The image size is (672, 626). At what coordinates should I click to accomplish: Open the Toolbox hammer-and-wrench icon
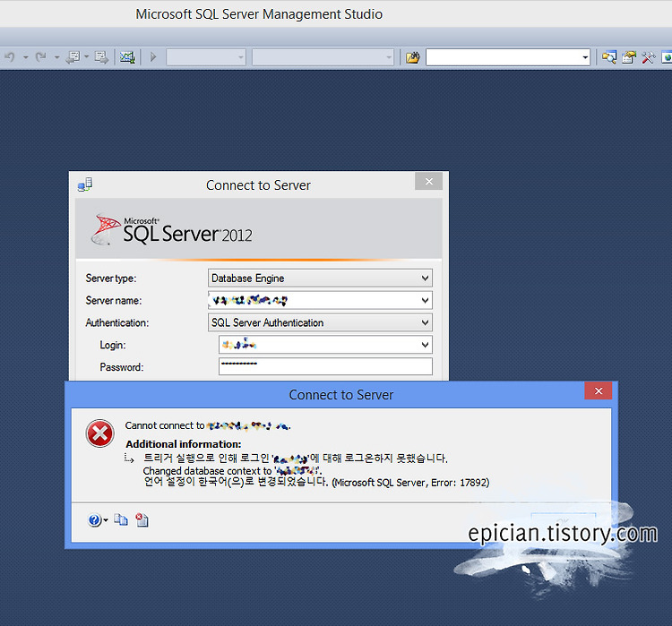(x=648, y=57)
